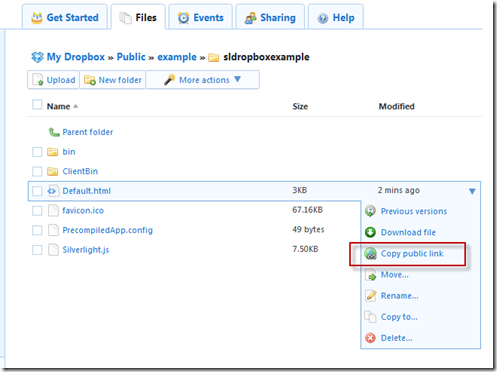This screenshot has width=497, height=372.
Task: Switch to the Get Started tab
Action: [65, 17]
